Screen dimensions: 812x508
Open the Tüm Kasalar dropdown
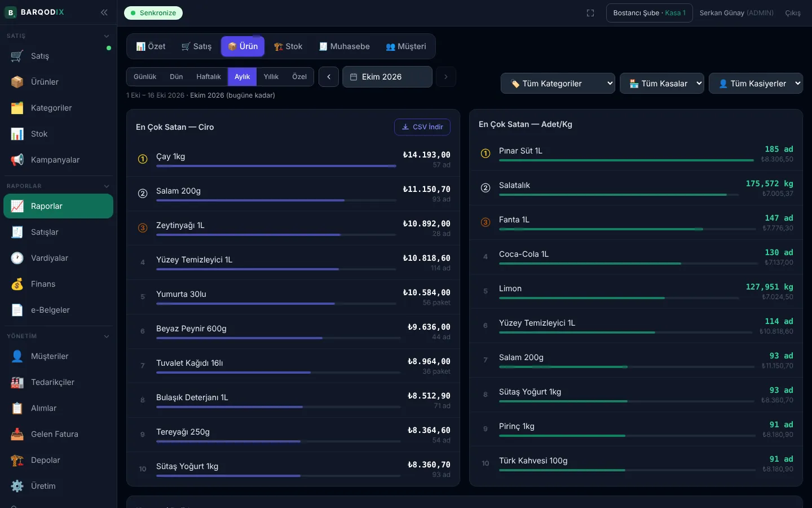tap(662, 84)
